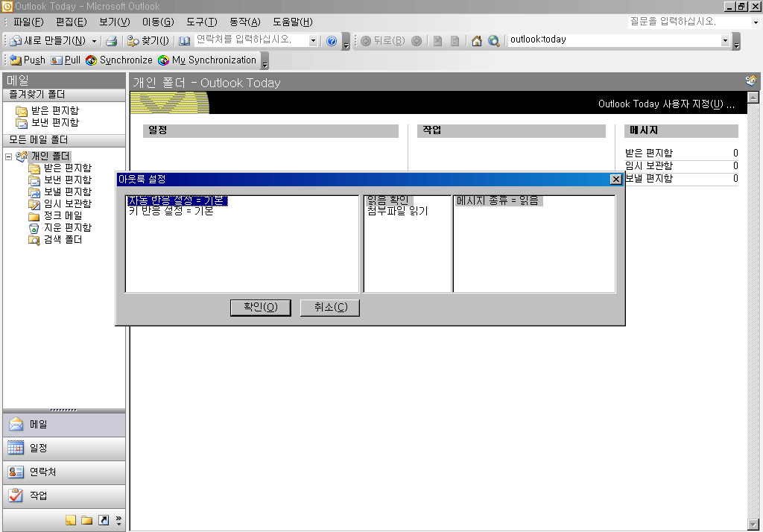Switch to the 작업 navigation pane button
This screenshot has width=763, height=532.
[x=64, y=496]
